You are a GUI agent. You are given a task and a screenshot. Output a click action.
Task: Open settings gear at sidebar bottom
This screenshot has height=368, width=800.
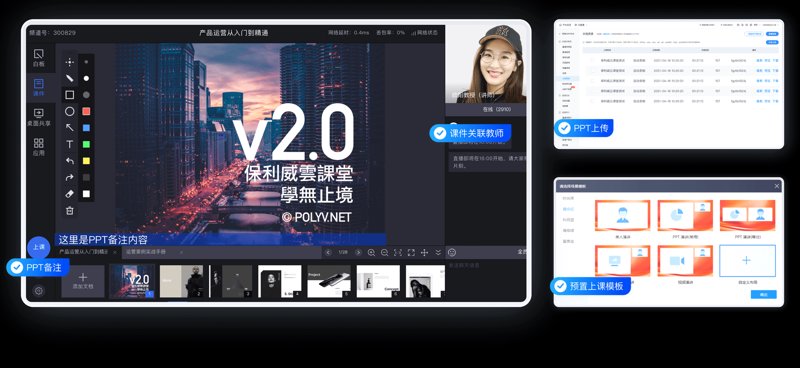(x=39, y=290)
